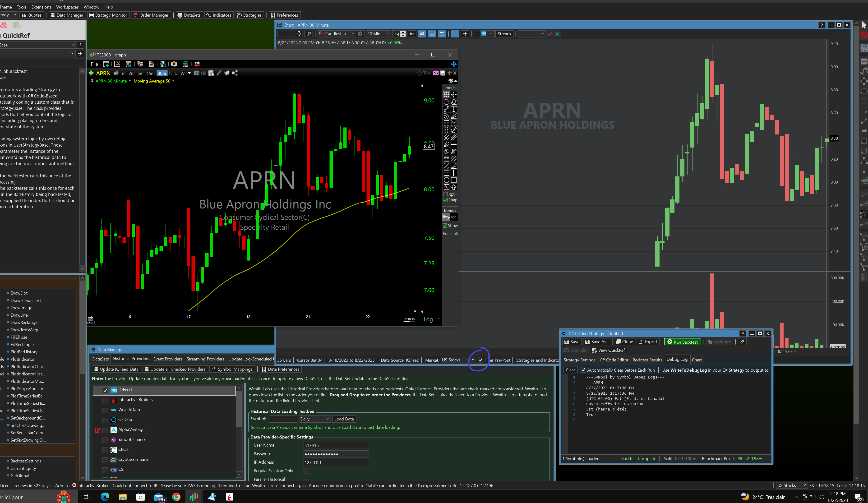Open chart style settings gear icon
This screenshot has width=868, height=503.
(x=360, y=34)
